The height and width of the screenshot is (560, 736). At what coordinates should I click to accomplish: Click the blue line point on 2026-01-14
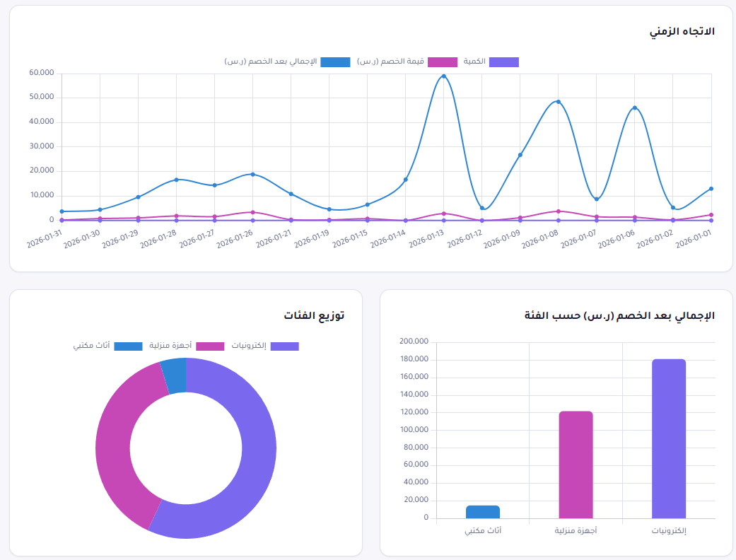tap(406, 180)
